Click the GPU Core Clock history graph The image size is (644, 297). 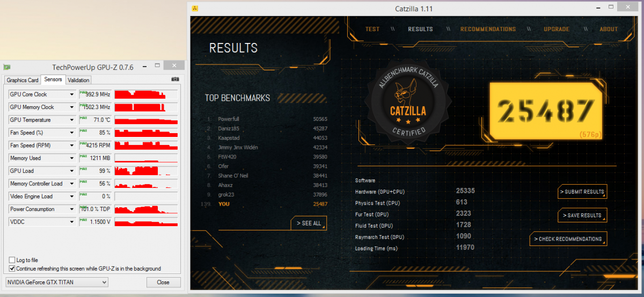(x=146, y=95)
